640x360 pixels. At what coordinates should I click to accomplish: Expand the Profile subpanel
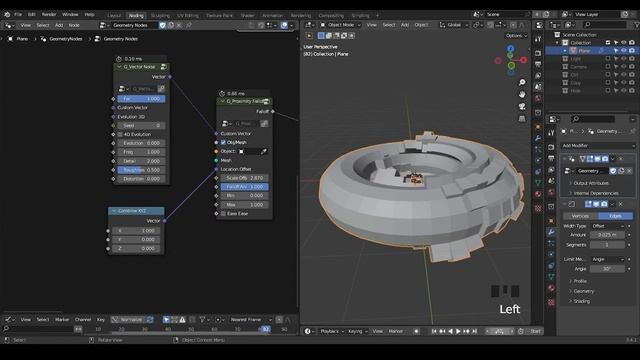point(578,281)
